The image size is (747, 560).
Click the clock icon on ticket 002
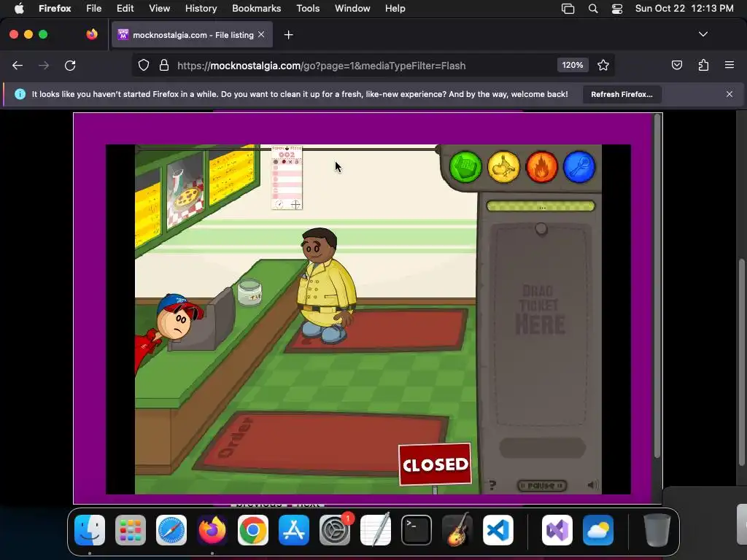pos(279,205)
